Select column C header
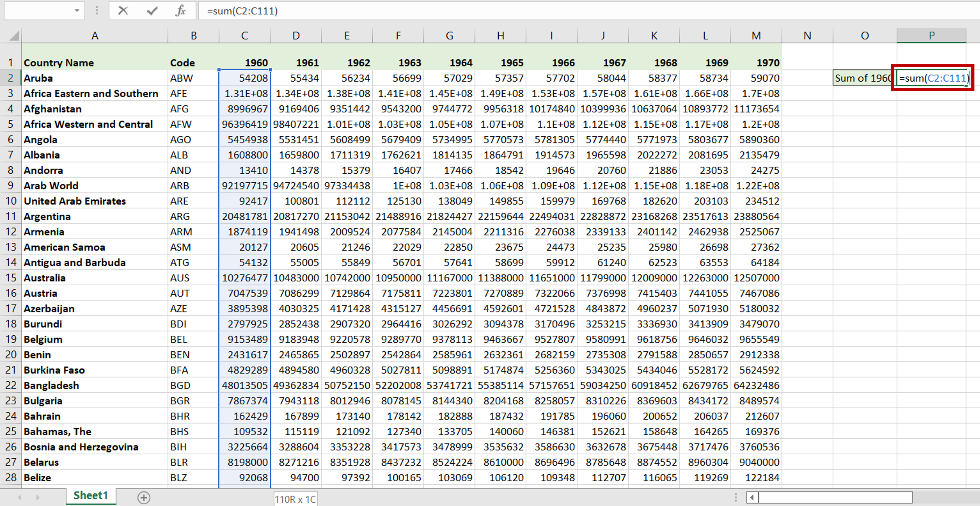Viewport: 980px width, 506px height. click(244, 36)
